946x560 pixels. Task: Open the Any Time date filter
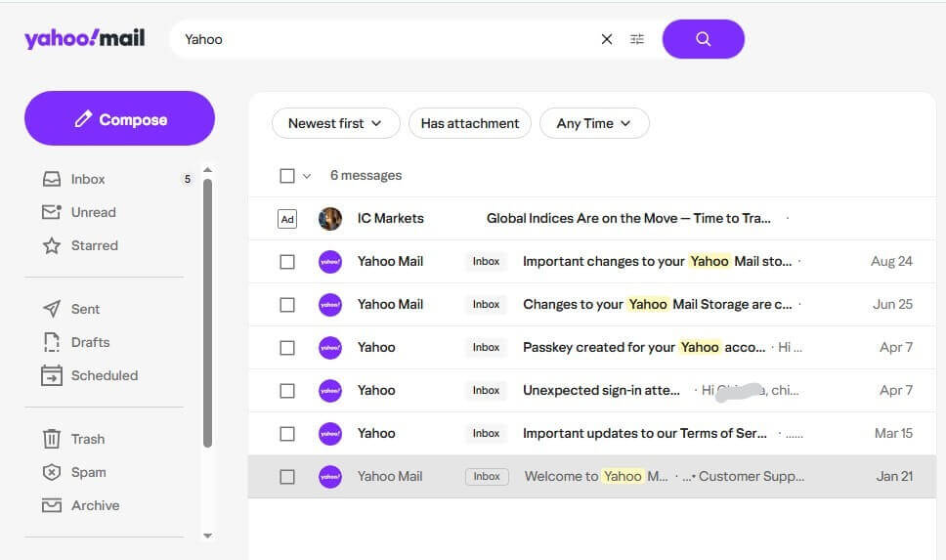click(x=593, y=123)
